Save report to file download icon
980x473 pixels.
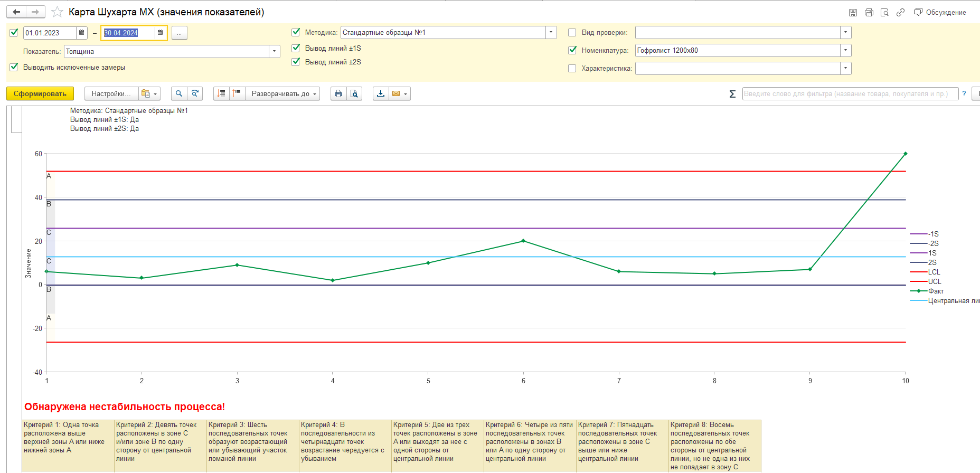[x=381, y=93]
